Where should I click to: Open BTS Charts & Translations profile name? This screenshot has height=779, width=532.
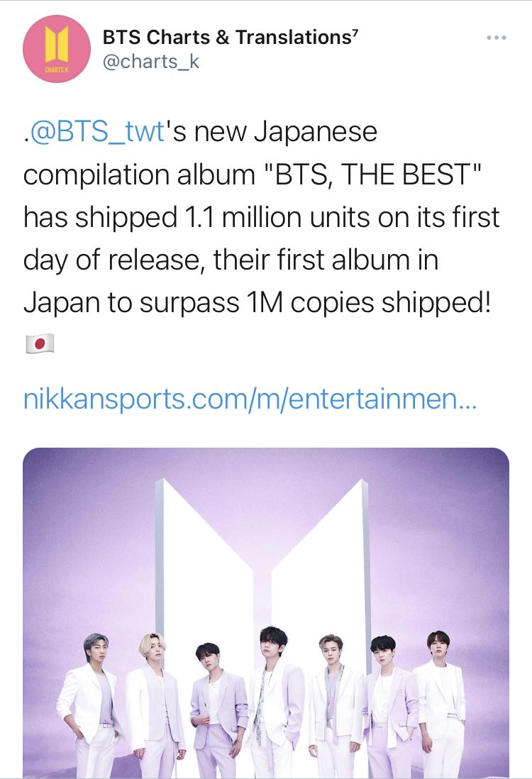click(x=227, y=38)
